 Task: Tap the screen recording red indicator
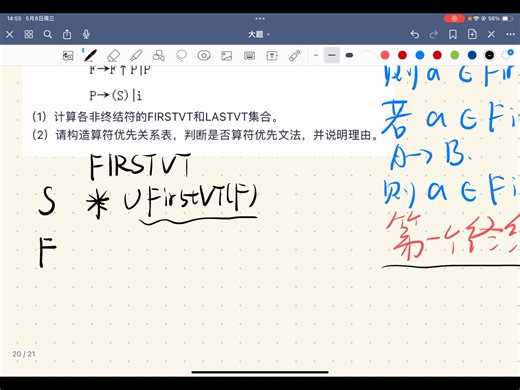pos(454,19)
